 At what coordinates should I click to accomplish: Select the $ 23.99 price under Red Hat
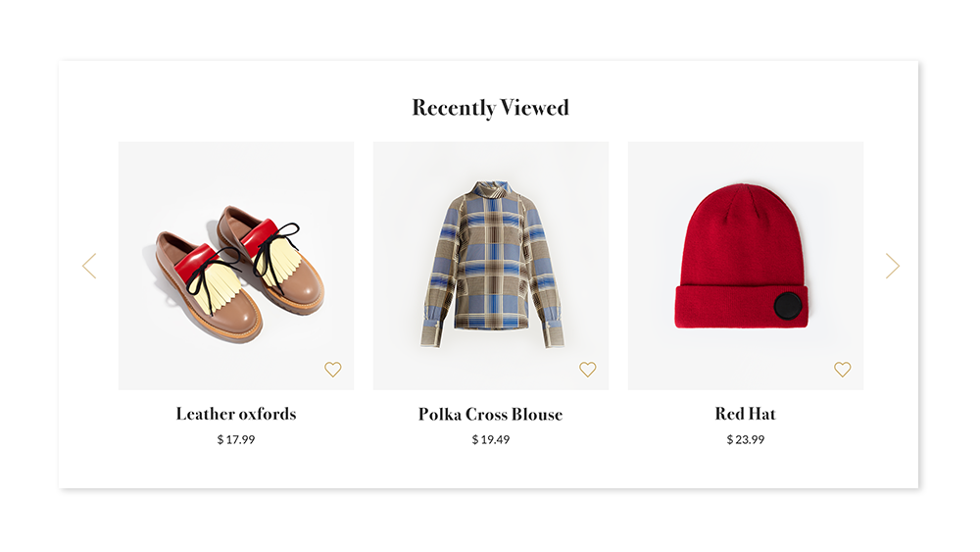pyautogui.click(x=746, y=439)
